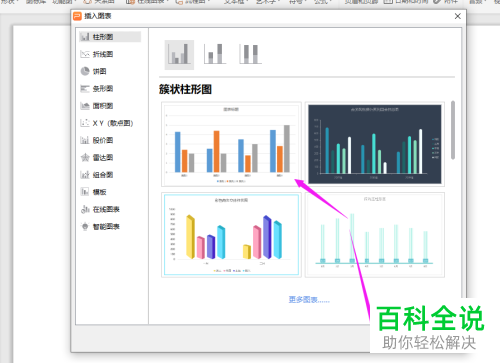
Task: Select 100% stacked column subtype icon
Action: pos(250,54)
